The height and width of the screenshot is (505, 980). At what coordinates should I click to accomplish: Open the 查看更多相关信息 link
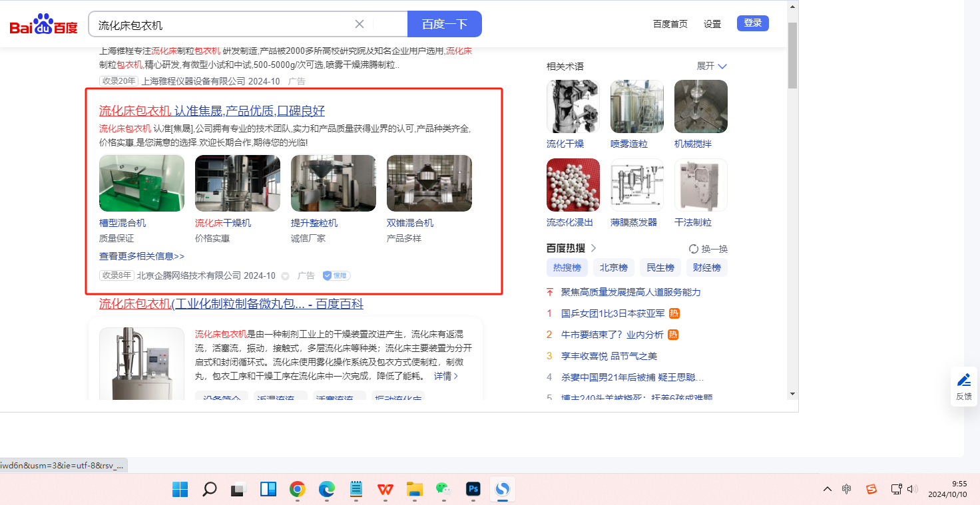(142, 256)
